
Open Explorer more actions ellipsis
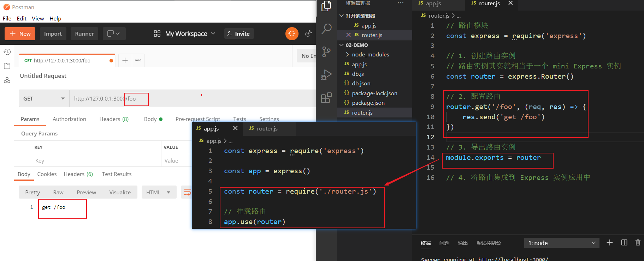point(400,3)
